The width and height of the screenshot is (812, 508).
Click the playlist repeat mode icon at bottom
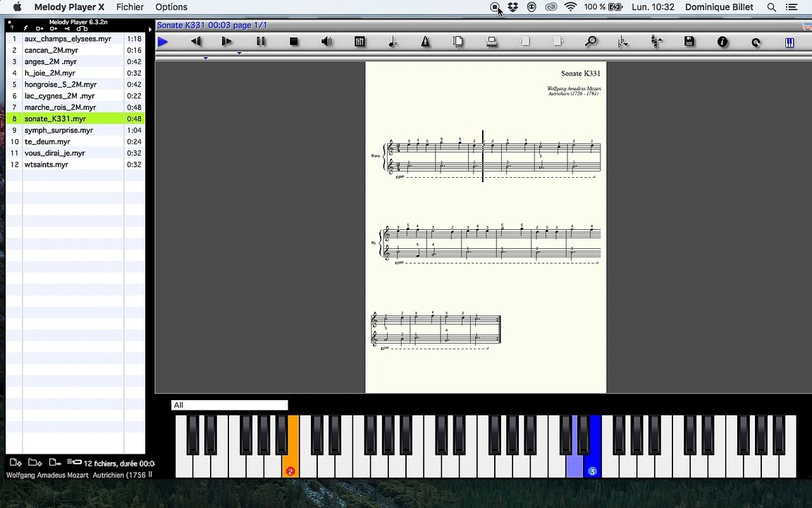point(74,461)
